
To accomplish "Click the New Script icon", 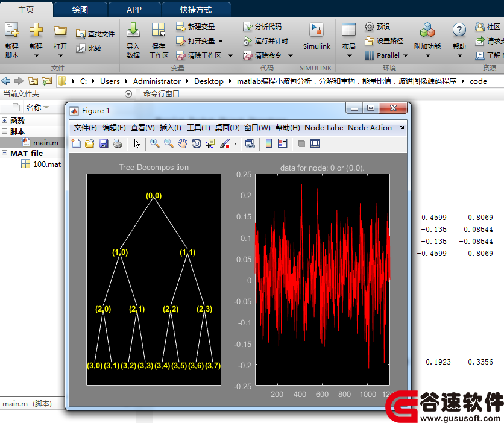I will 12,30.
